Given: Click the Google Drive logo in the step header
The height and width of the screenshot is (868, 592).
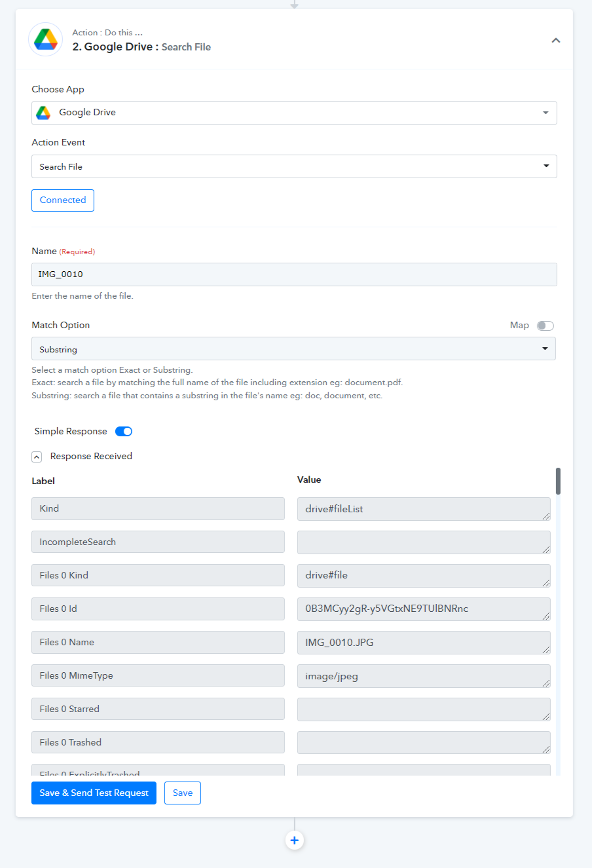Looking at the screenshot, I should tap(46, 39).
